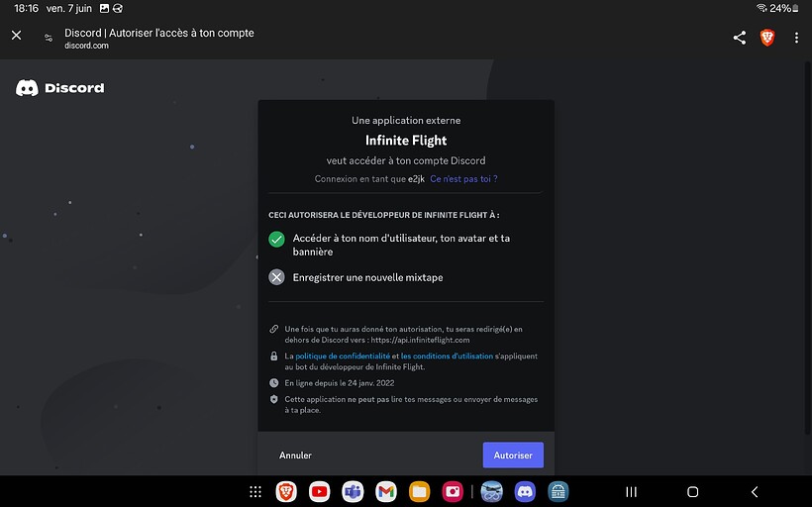Open 'politique de confidentialité' link
This screenshot has height=507, width=812.
(343, 356)
